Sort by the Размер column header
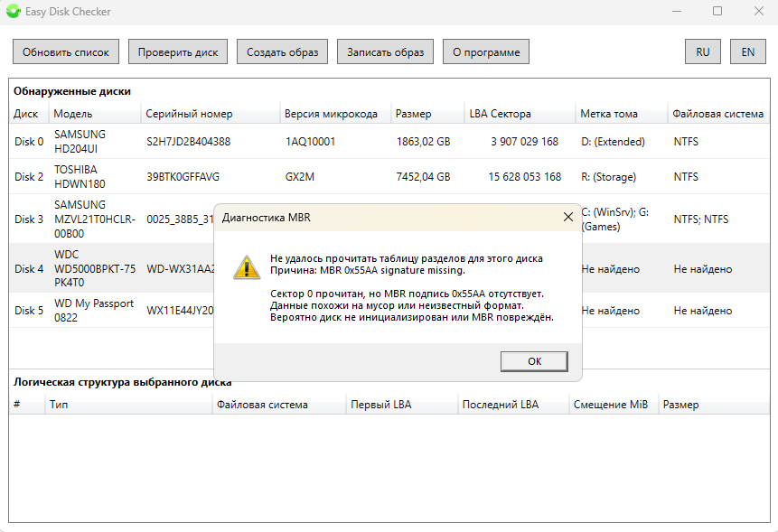Viewport: 778px width, 532px height. (414, 114)
